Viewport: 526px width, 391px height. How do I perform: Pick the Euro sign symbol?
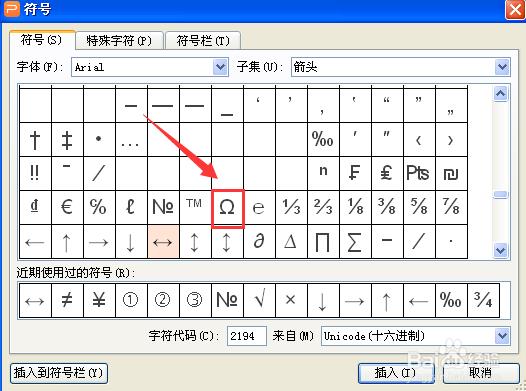pyautogui.click(x=67, y=208)
